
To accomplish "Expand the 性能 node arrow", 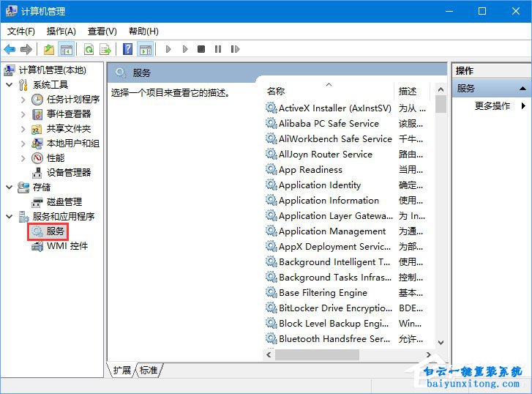I will tap(23, 158).
